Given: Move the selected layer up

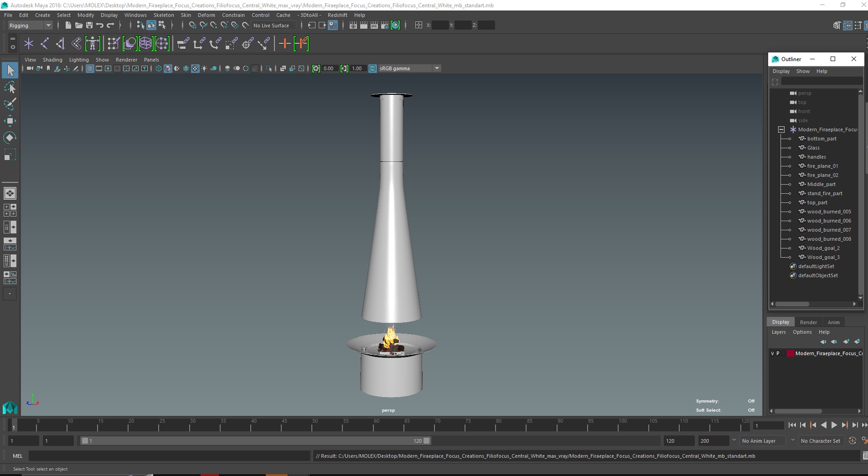Looking at the screenshot, I should [823, 341].
